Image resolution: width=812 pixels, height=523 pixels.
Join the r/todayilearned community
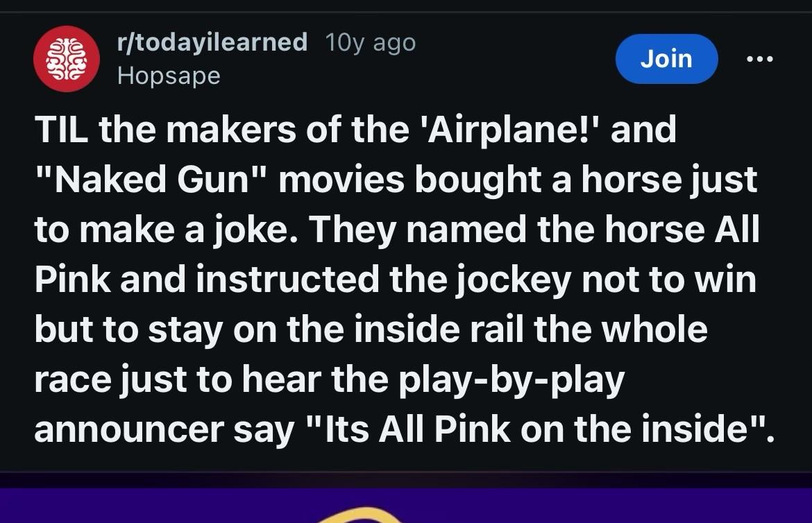pyautogui.click(x=666, y=59)
